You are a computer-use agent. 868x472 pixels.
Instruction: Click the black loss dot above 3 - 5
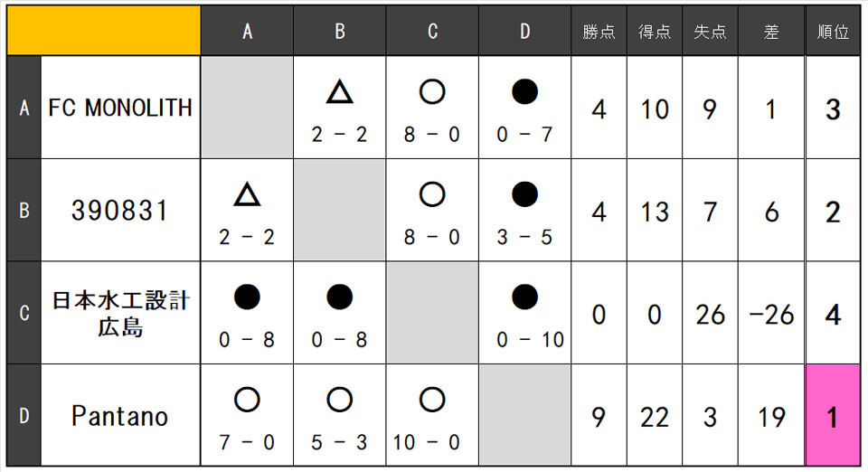[524, 194]
